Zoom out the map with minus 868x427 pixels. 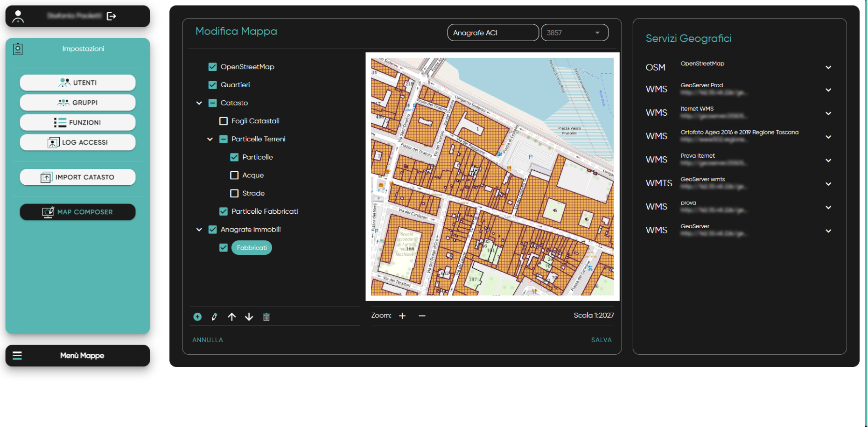[x=422, y=316]
